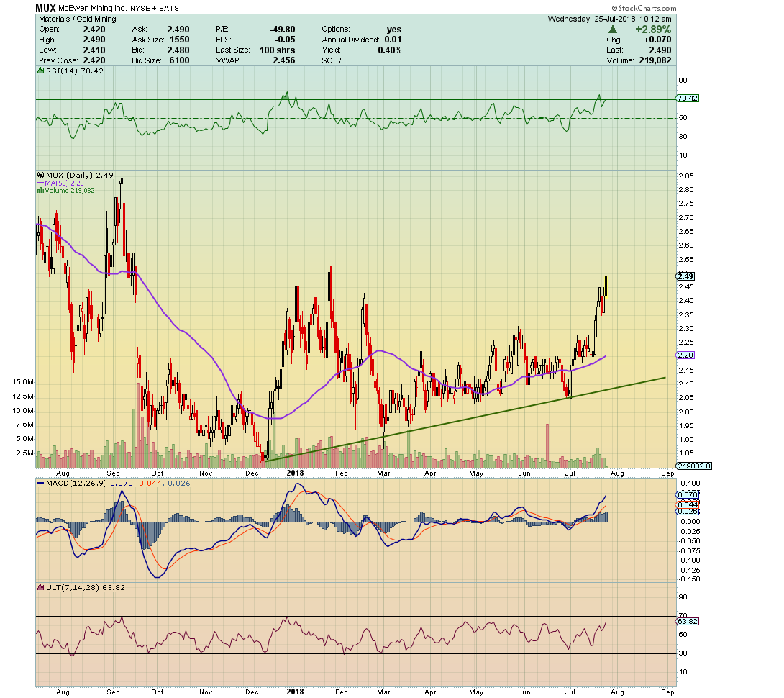
Task: Click the blue MACD(12,26,9) legend line marker
Action: coord(40,481)
